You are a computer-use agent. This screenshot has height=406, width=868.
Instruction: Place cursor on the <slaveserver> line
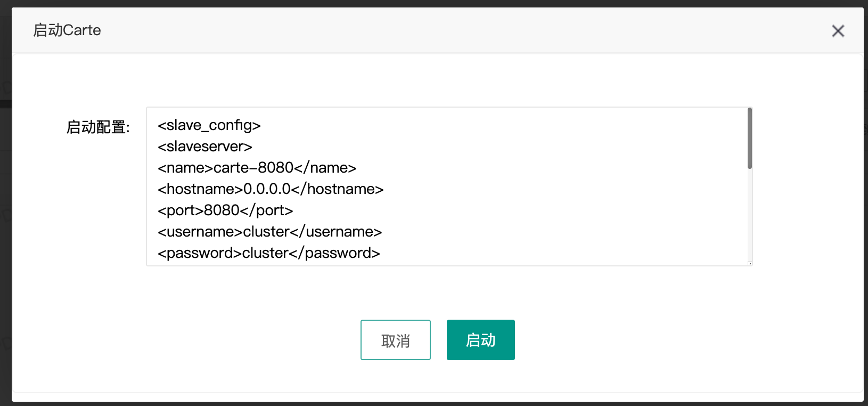205,147
